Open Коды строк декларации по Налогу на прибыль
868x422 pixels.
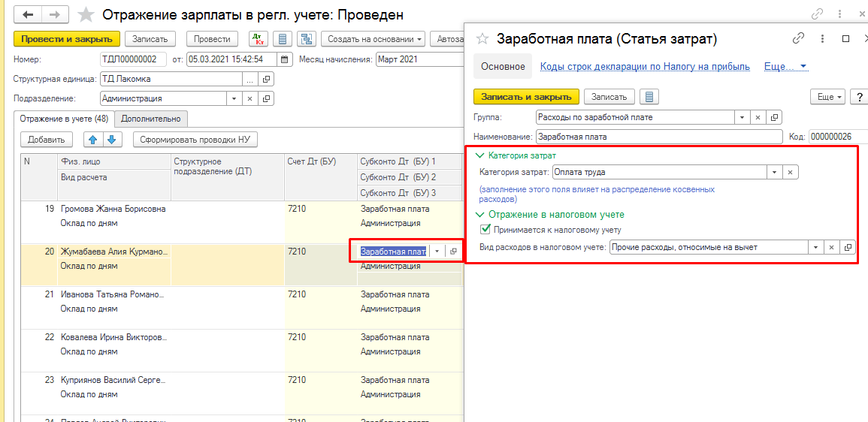[x=645, y=66]
